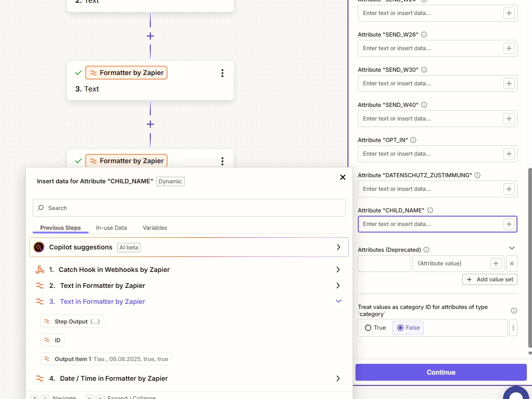Insert data plus for DATENSCHUTZ_ZUSTIMMUNG attribute
Image resolution: width=532 pixels, height=399 pixels.
[x=509, y=189]
